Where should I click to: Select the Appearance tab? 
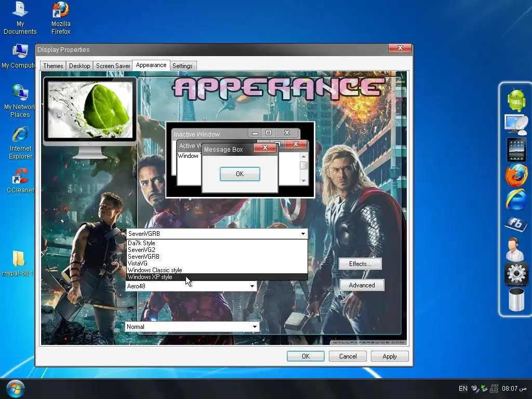(151, 65)
